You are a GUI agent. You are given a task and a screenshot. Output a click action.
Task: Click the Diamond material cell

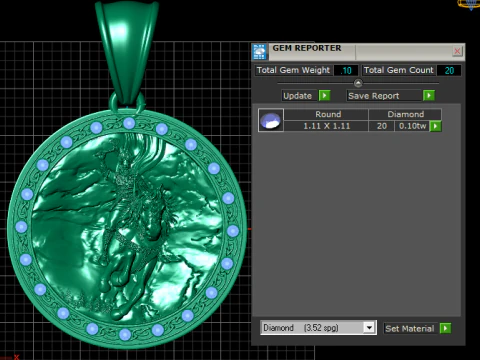(405, 114)
